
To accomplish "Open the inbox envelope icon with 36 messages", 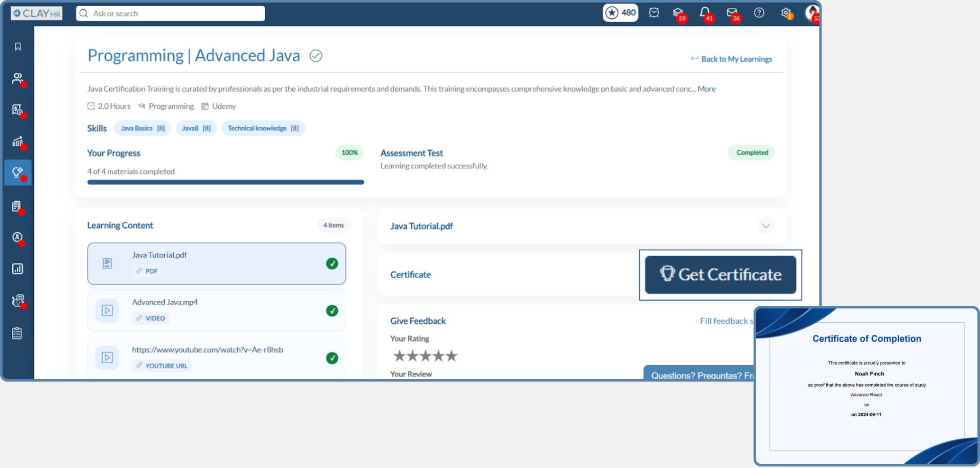I will [732, 12].
